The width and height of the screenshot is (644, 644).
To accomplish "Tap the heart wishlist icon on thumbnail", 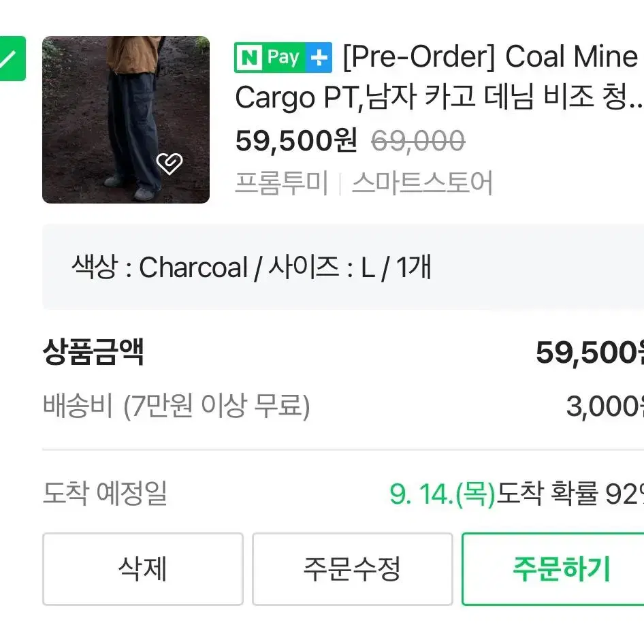I will click(x=170, y=163).
